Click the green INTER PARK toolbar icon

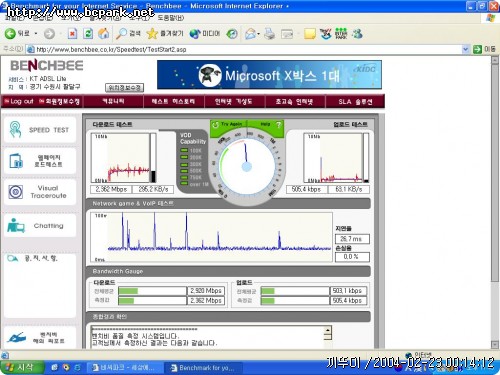click(341, 34)
